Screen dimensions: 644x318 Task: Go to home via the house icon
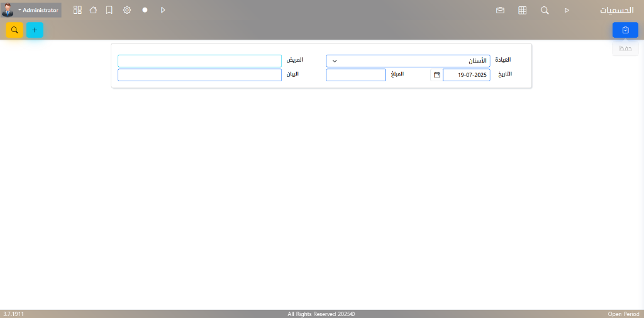93,10
